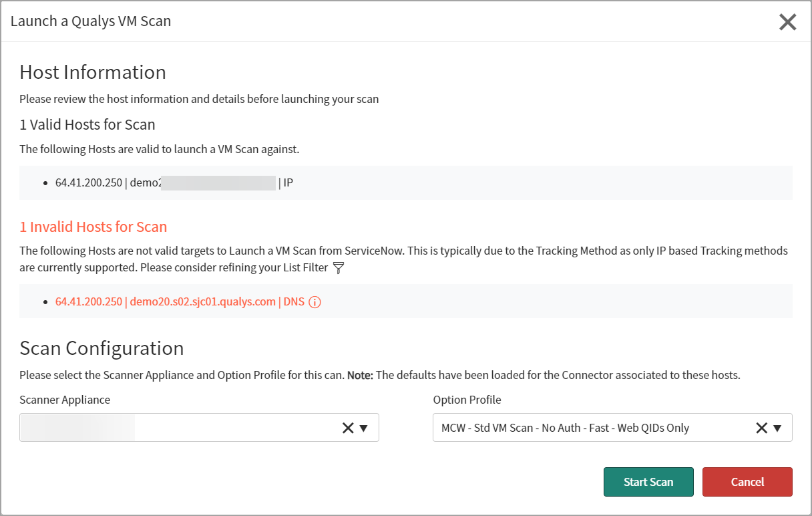Screen dimensions: 812x516
Task: Click the Host Information heading
Action: pyautogui.click(x=93, y=72)
